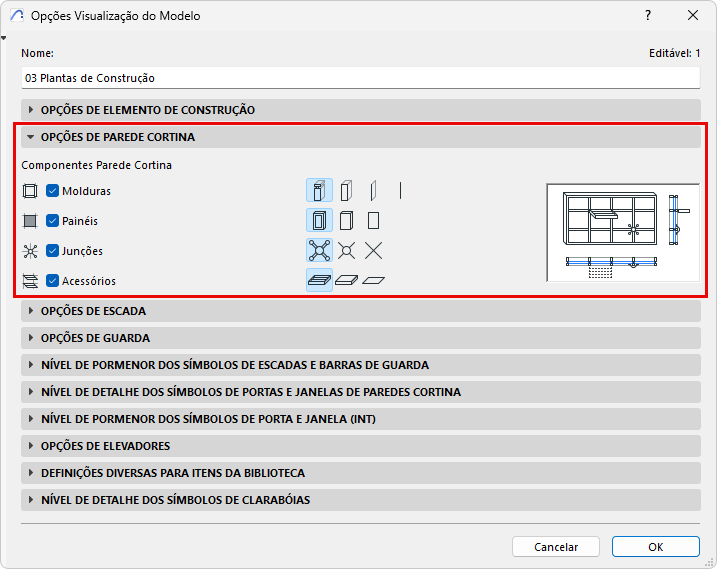Uncheck the Molduras checkbox
This screenshot has height=569, width=717.
[x=52, y=191]
